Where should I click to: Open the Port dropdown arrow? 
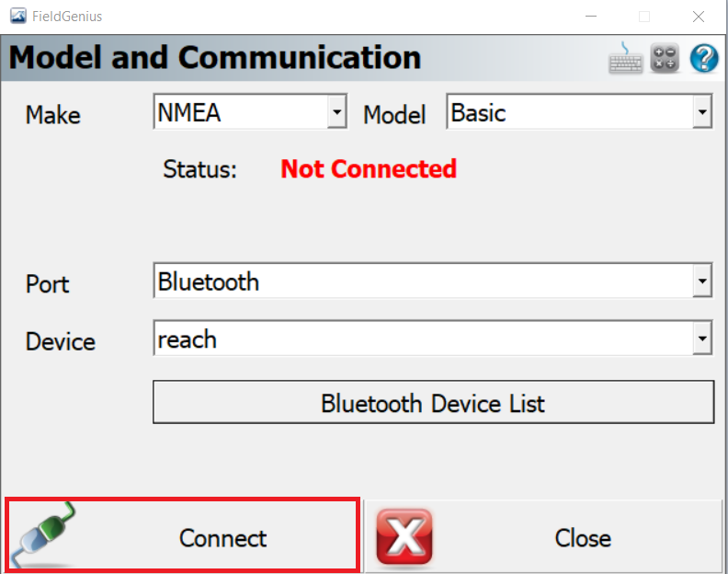pos(702,281)
